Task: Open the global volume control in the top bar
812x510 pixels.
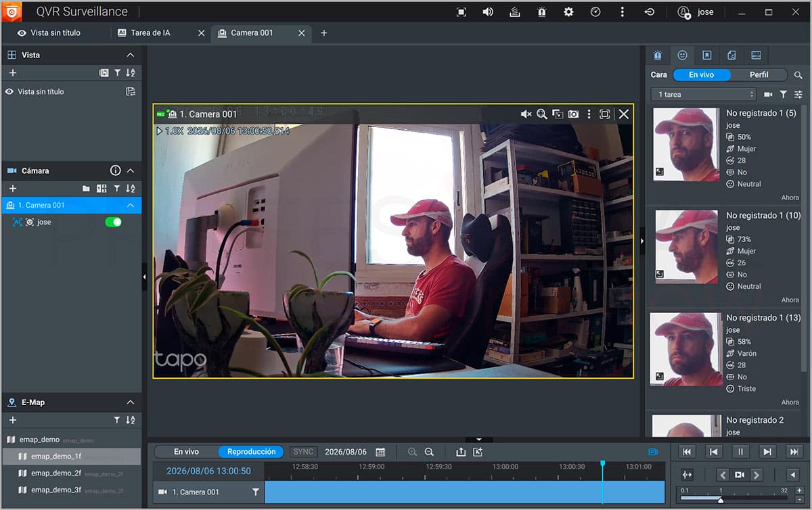Action: [x=488, y=12]
